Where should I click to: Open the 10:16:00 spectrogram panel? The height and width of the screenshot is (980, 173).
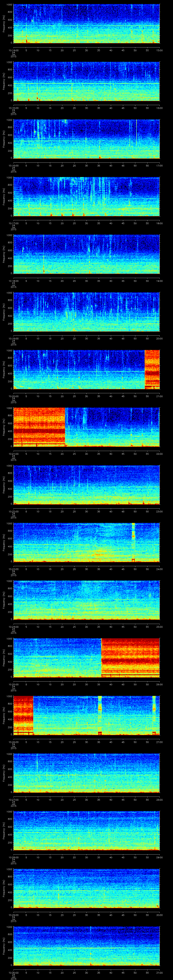coord(86,139)
